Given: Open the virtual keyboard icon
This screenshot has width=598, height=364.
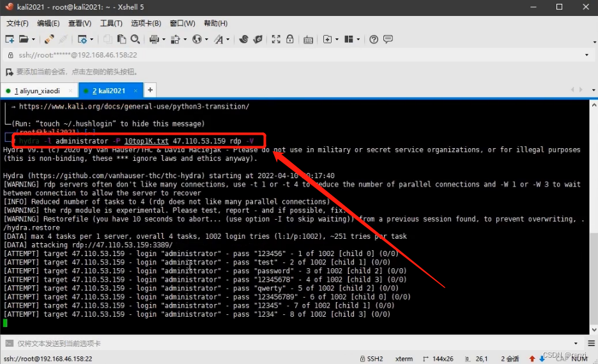Looking at the screenshot, I should tap(308, 39).
